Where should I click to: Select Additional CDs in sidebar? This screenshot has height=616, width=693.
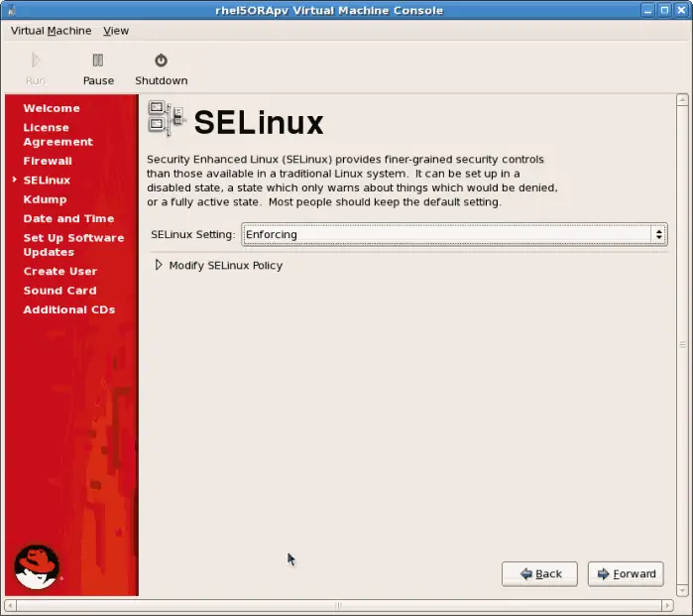(69, 309)
